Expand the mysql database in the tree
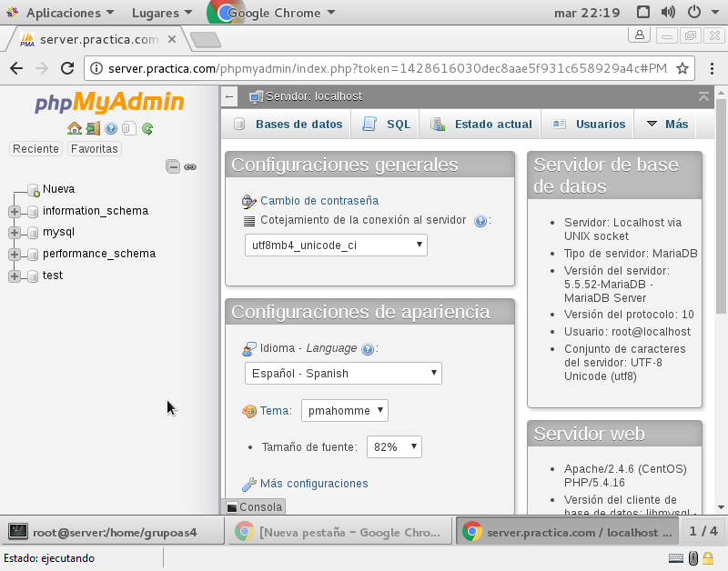 [14, 232]
